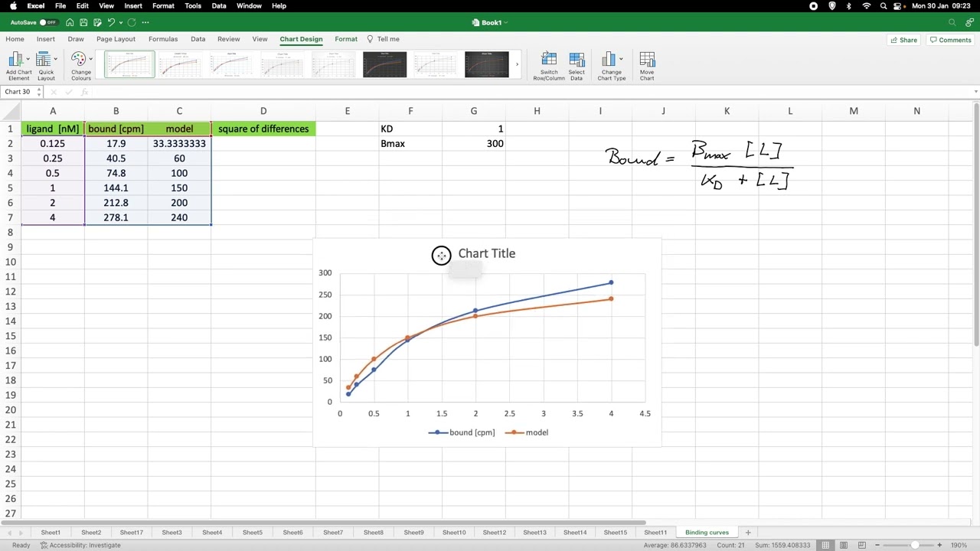The image size is (980, 551).
Task: Undo the last action
Action: [111, 22]
